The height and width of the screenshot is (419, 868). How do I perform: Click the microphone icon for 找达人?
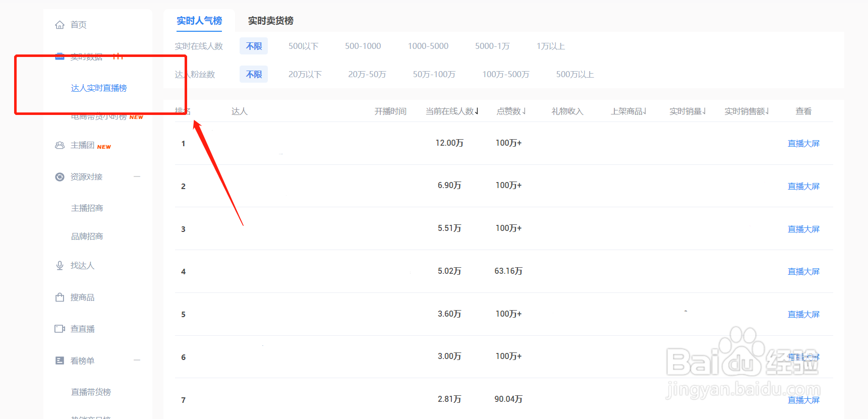coord(60,266)
